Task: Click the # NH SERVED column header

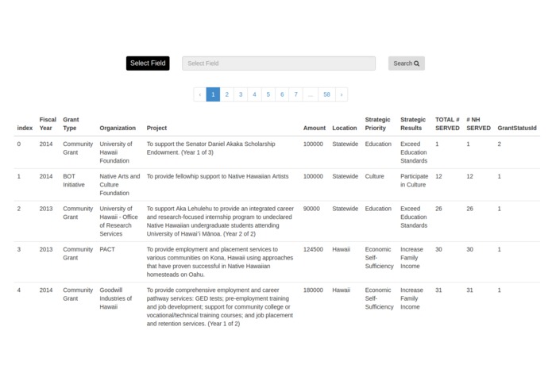Action: 478,124
